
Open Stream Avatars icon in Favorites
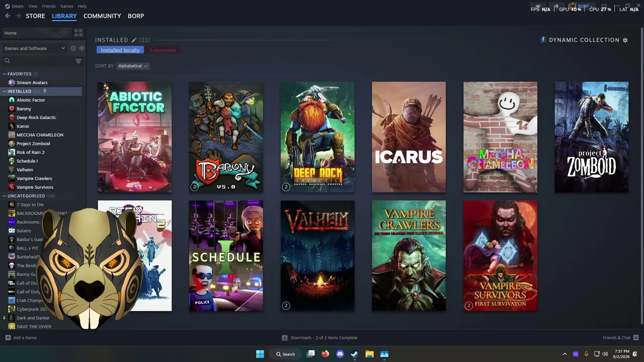[12, 82]
